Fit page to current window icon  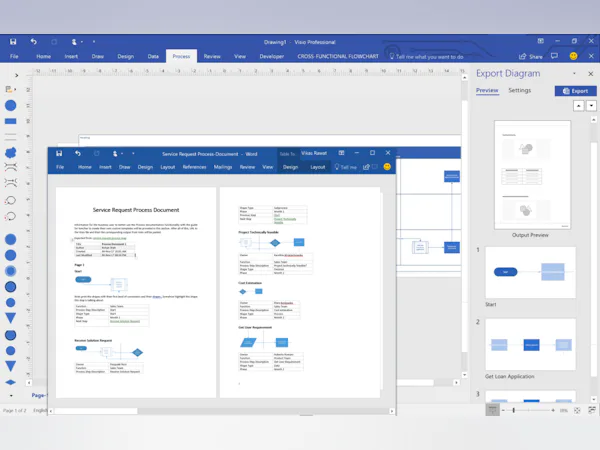[577, 410]
